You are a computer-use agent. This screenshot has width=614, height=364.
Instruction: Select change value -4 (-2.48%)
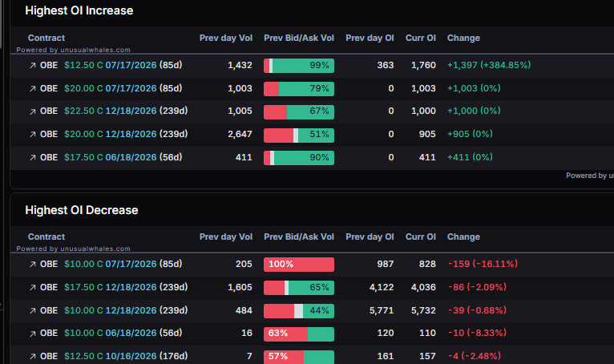tap(475, 356)
